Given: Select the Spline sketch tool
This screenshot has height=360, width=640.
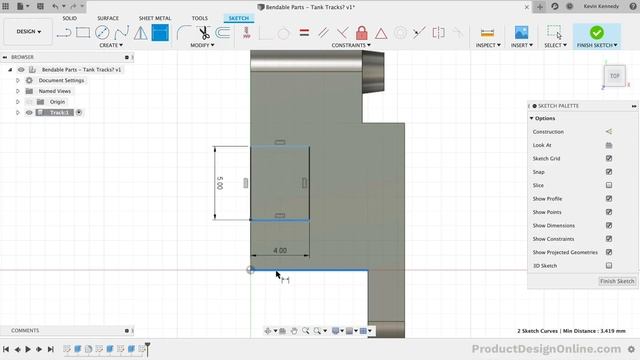Looking at the screenshot, I should pos(122,33).
